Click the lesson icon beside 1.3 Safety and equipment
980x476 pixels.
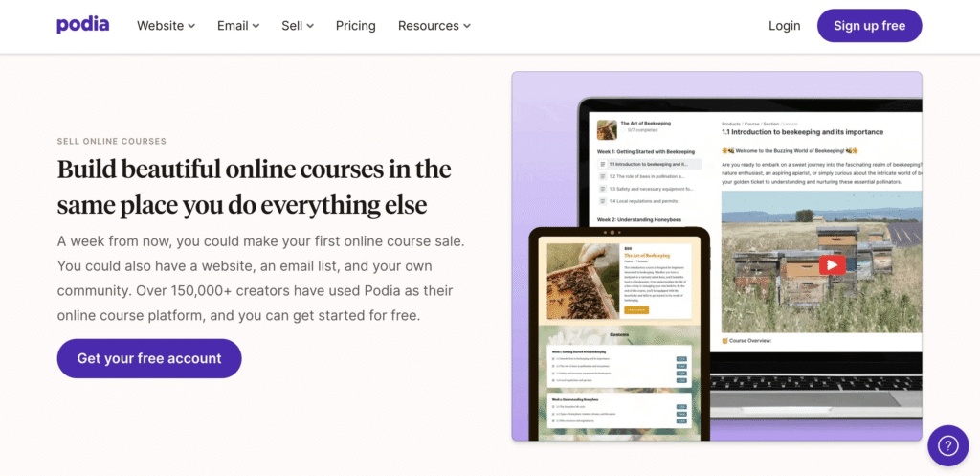click(x=603, y=189)
